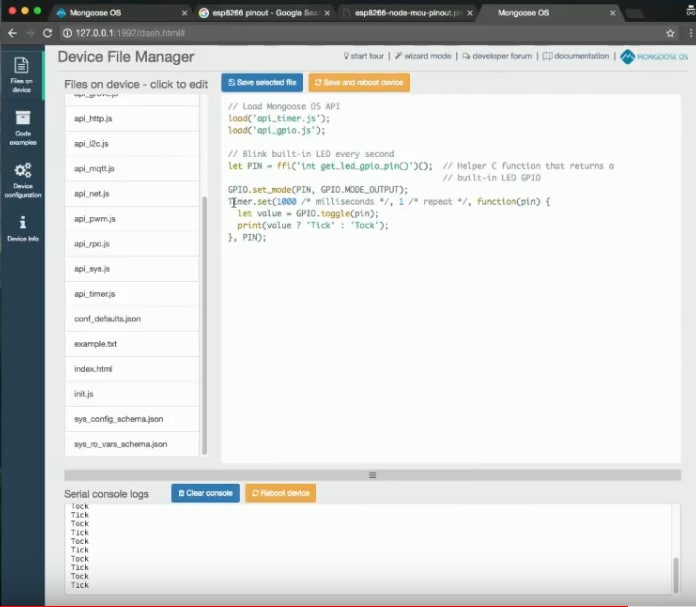This screenshot has width=696, height=607.
Task: Open sys_config_schema.json in the file list
Action: click(x=132, y=419)
